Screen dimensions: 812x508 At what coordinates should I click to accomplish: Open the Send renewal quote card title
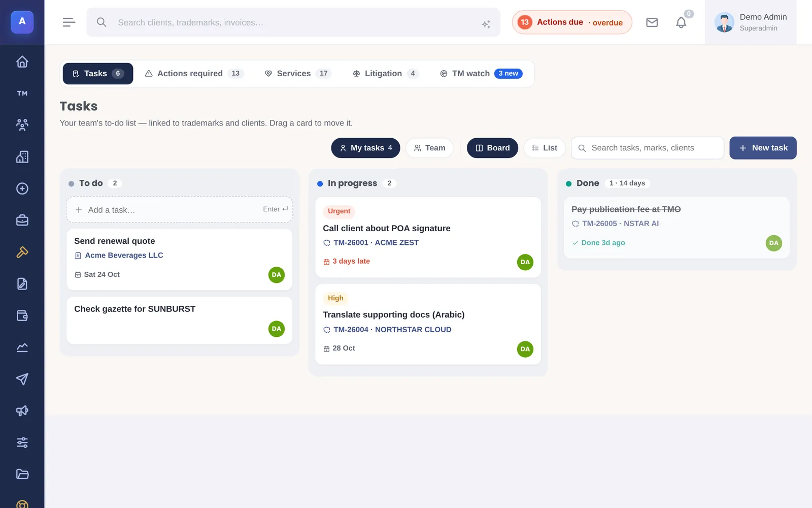click(x=115, y=241)
